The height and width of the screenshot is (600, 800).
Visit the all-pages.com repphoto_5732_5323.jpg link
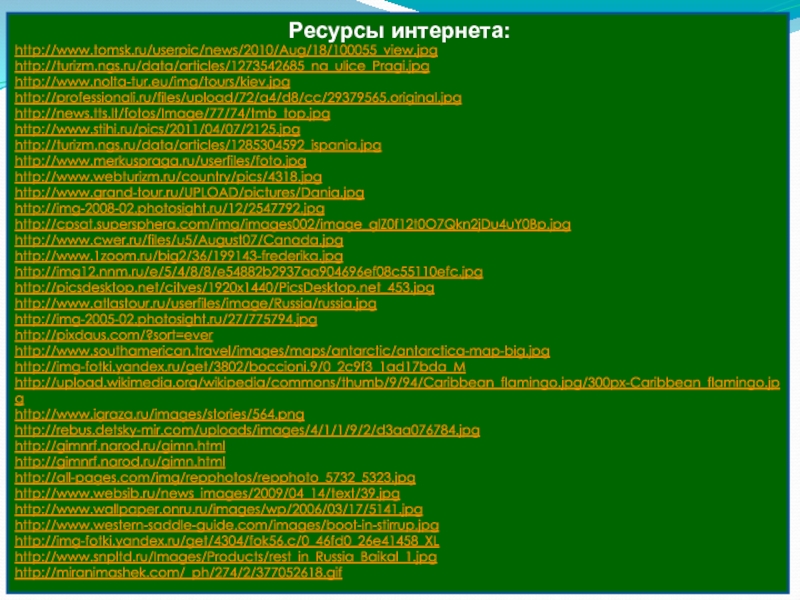(215, 477)
